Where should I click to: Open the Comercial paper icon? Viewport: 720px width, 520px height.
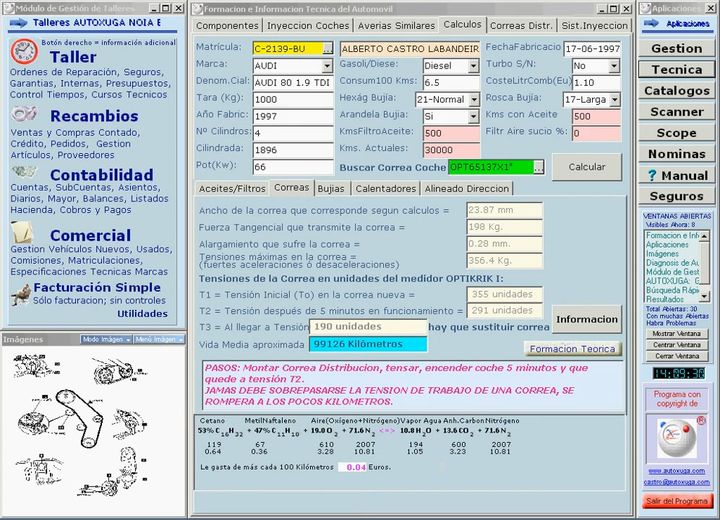coord(22,232)
